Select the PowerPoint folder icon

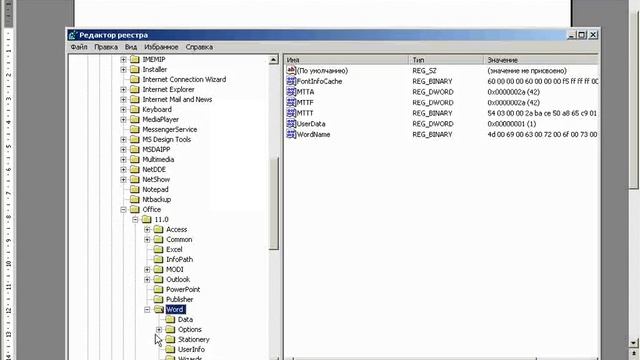click(158, 289)
